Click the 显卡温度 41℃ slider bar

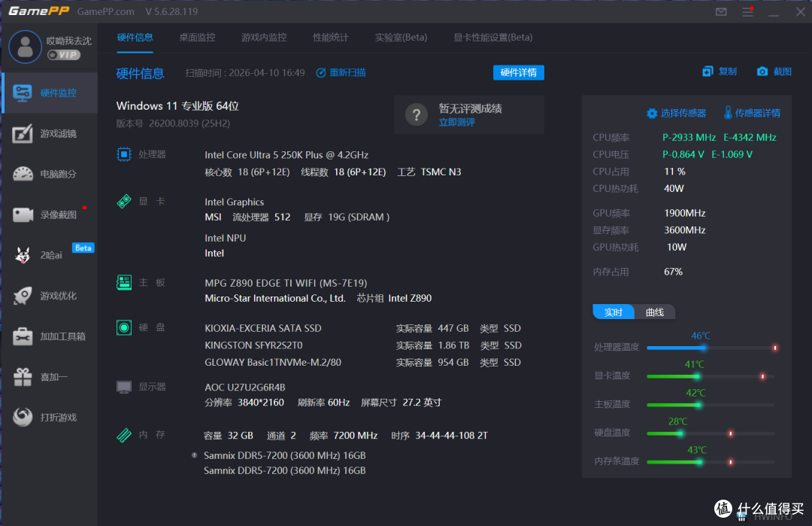tap(710, 376)
